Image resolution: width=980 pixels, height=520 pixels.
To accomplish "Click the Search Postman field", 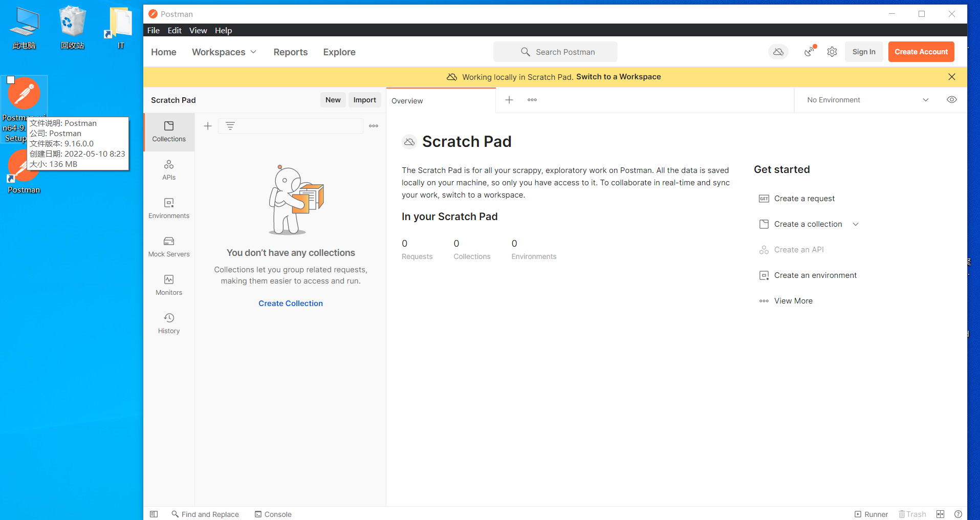I will [555, 52].
